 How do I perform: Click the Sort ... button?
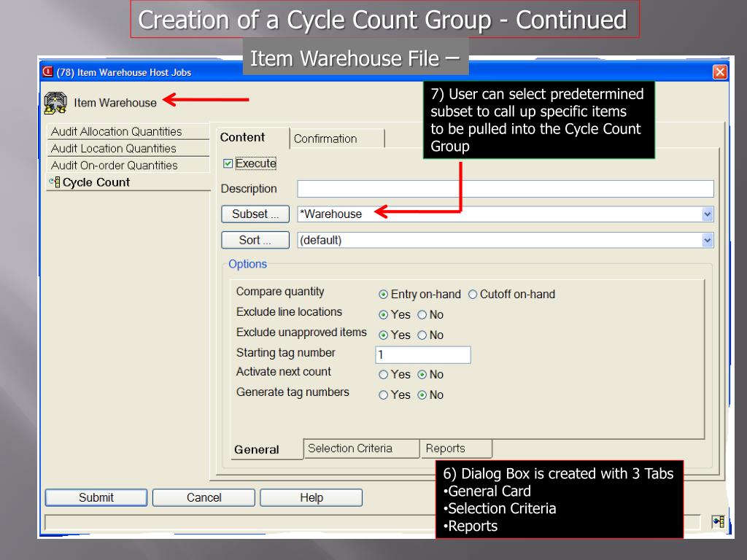pos(255,240)
